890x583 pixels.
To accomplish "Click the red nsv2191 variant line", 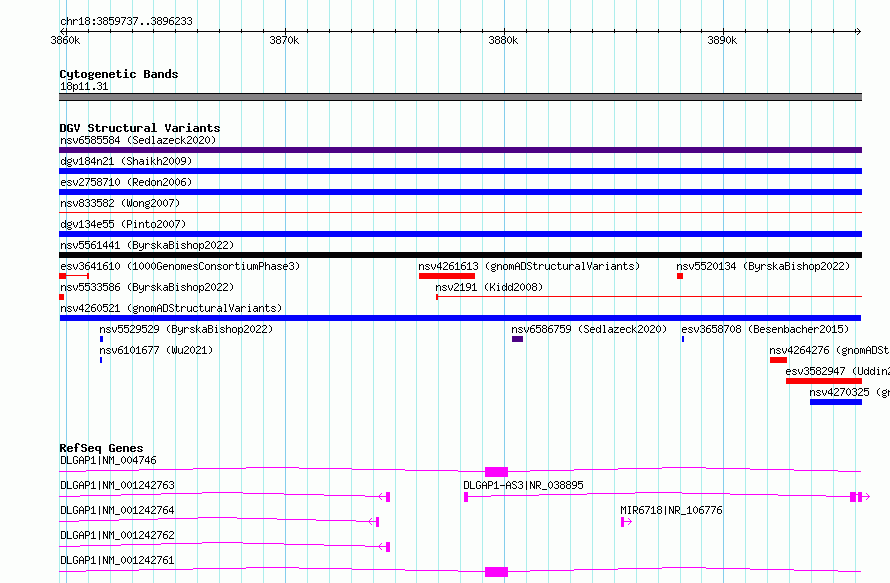I will tap(649, 297).
